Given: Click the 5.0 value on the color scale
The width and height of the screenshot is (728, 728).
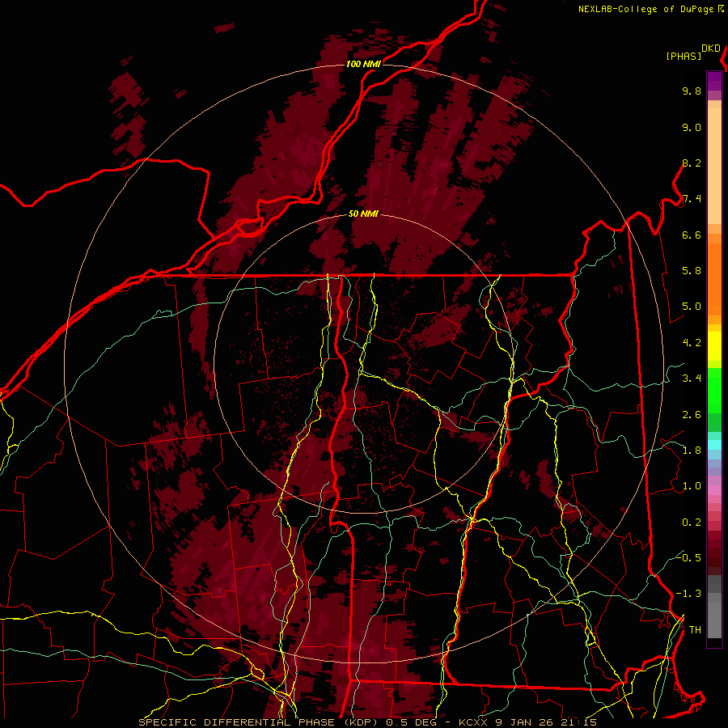Looking at the screenshot, I should 692,307.
